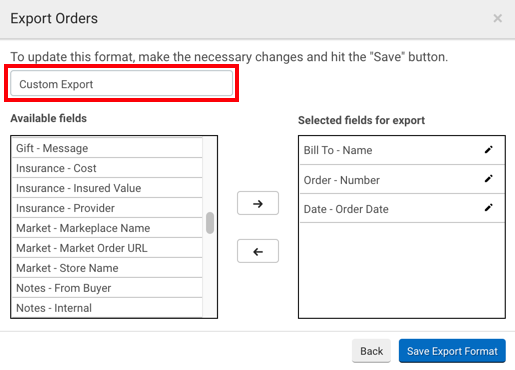The width and height of the screenshot is (515, 370).
Task: Click the Custom Export name field
Action: (122, 84)
